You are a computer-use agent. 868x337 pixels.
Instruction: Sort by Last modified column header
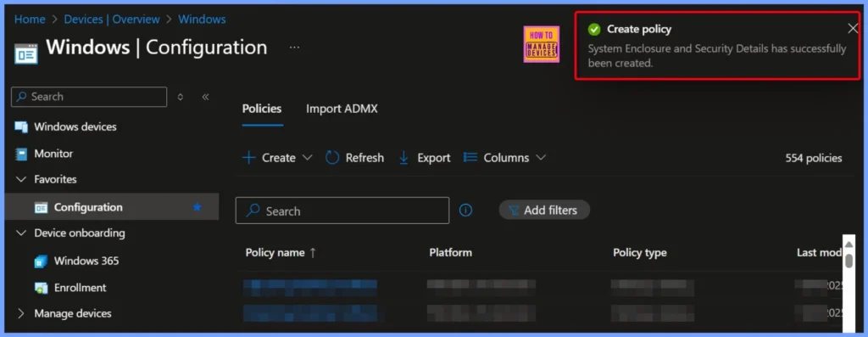(x=820, y=253)
